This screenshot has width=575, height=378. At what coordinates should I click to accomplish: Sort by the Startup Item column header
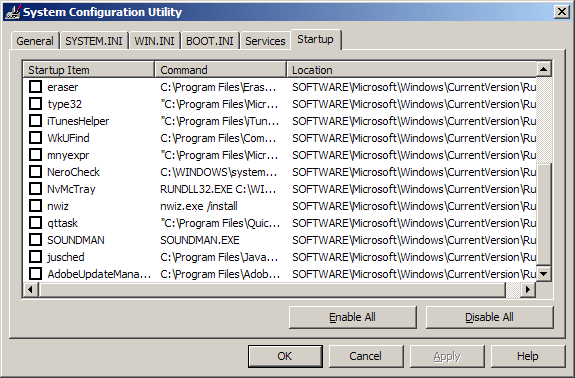point(89,70)
